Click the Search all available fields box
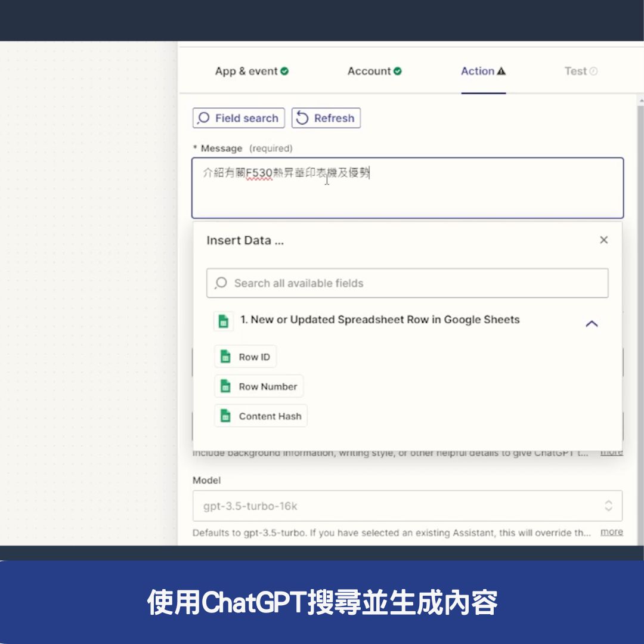Image resolution: width=644 pixels, height=644 pixels. click(407, 283)
